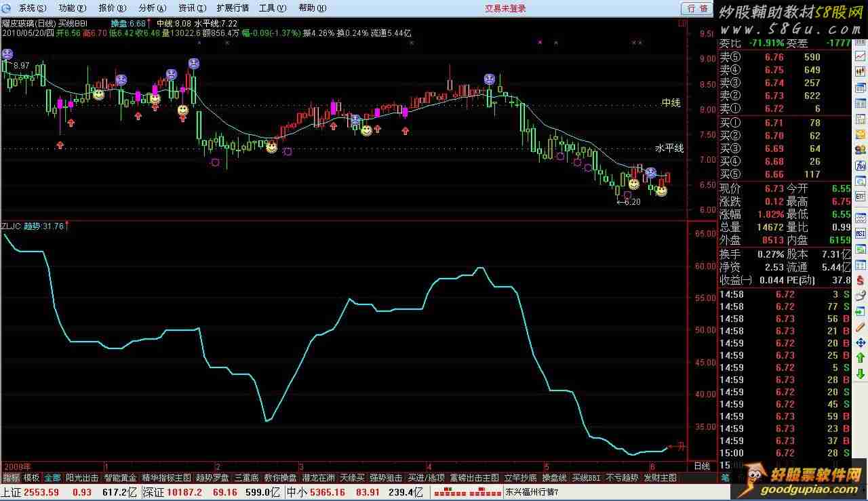Screen dimensions: 868x501
Task: Select the 不亏趋势 indicator tab
Action: [623, 477]
